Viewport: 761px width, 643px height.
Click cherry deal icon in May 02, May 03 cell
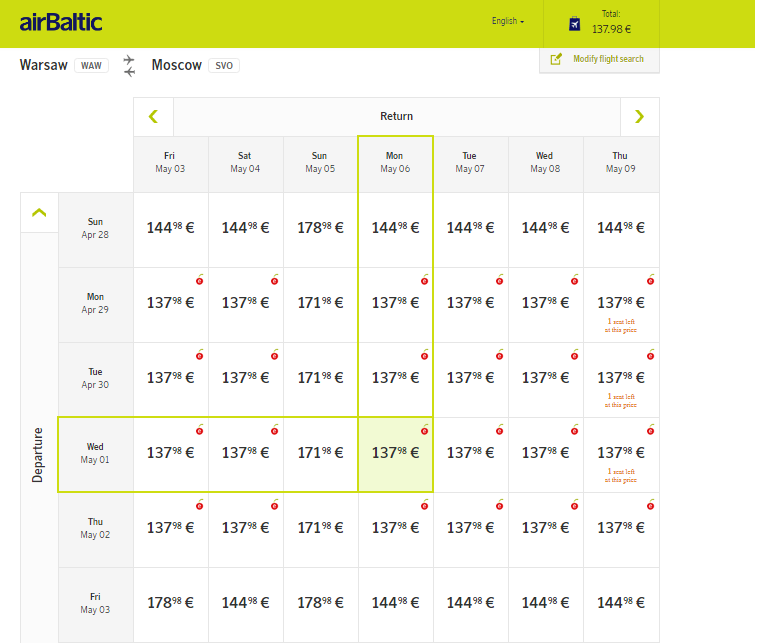[x=199, y=505]
